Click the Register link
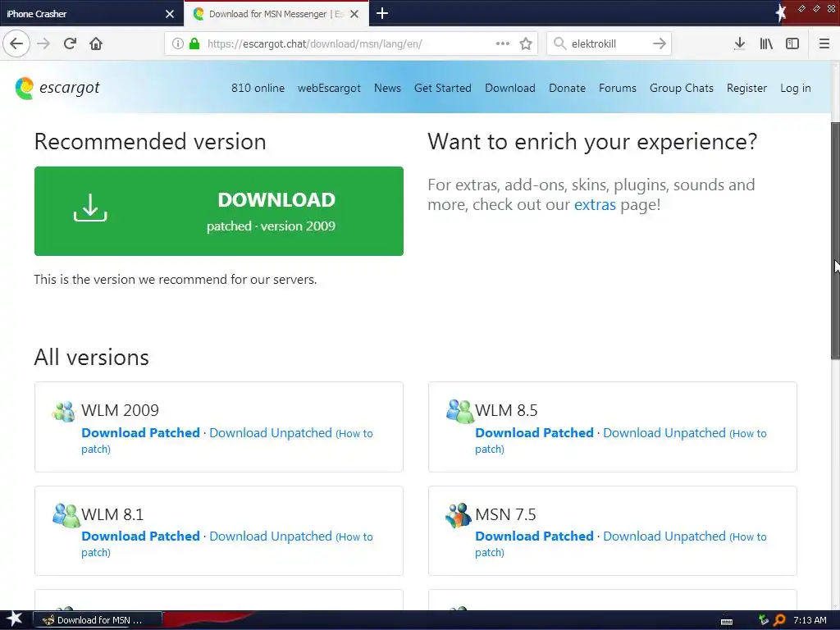Image resolution: width=840 pixels, height=630 pixels. tap(746, 88)
